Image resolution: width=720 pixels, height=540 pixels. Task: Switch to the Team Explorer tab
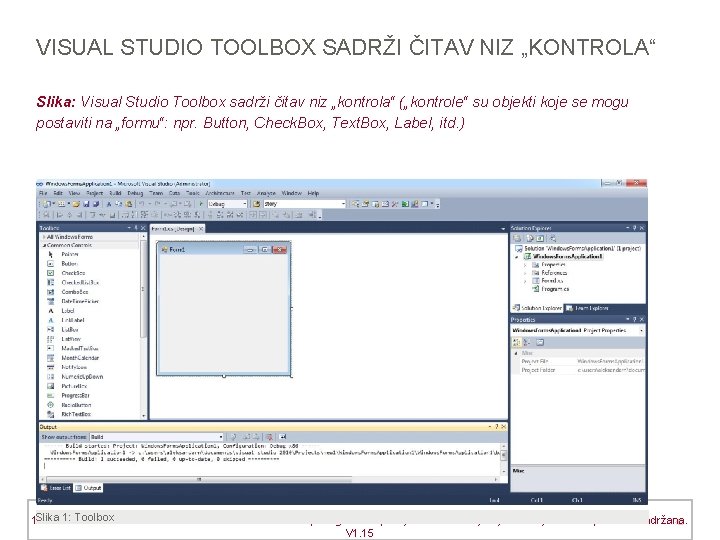[588, 308]
